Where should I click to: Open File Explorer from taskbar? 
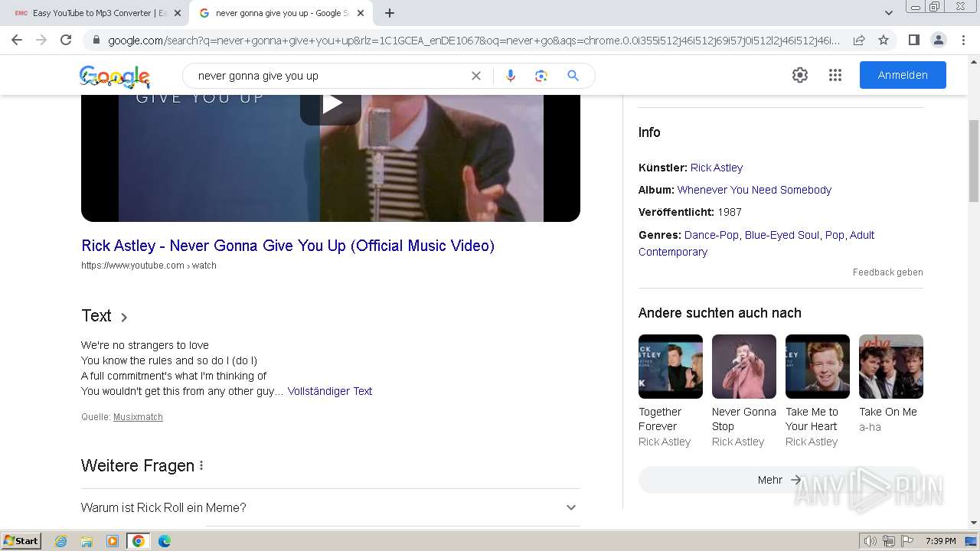[x=87, y=541]
